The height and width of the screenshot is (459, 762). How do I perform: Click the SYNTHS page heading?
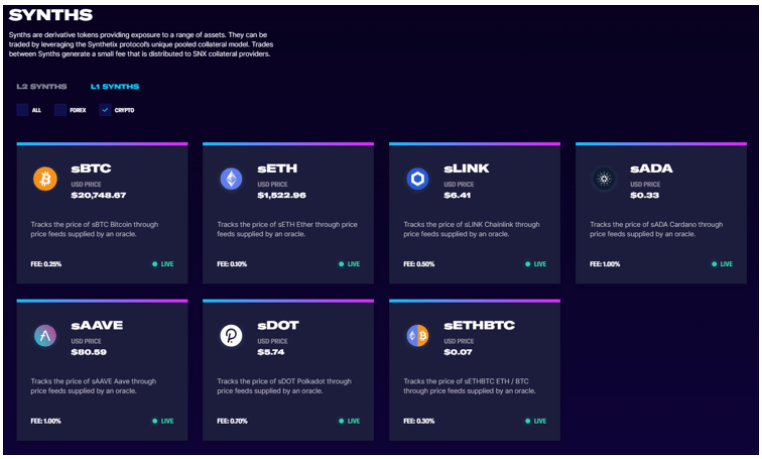click(x=51, y=15)
